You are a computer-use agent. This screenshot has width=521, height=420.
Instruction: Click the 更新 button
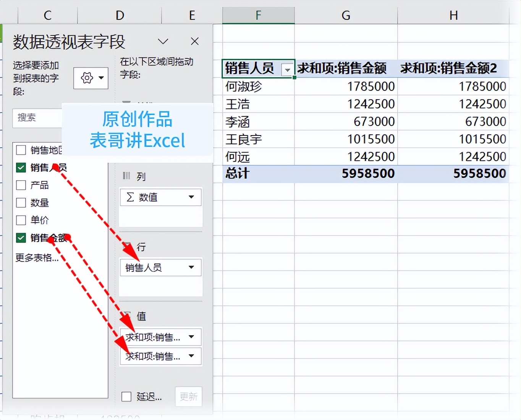[189, 396]
